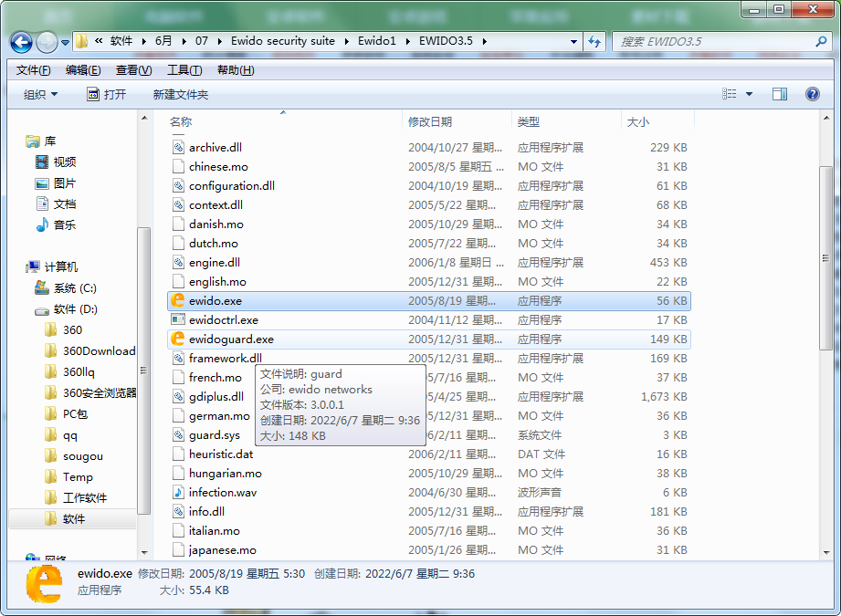Open the view options dropdown arrow
Image resolution: width=841 pixels, height=616 pixels.
(x=750, y=94)
